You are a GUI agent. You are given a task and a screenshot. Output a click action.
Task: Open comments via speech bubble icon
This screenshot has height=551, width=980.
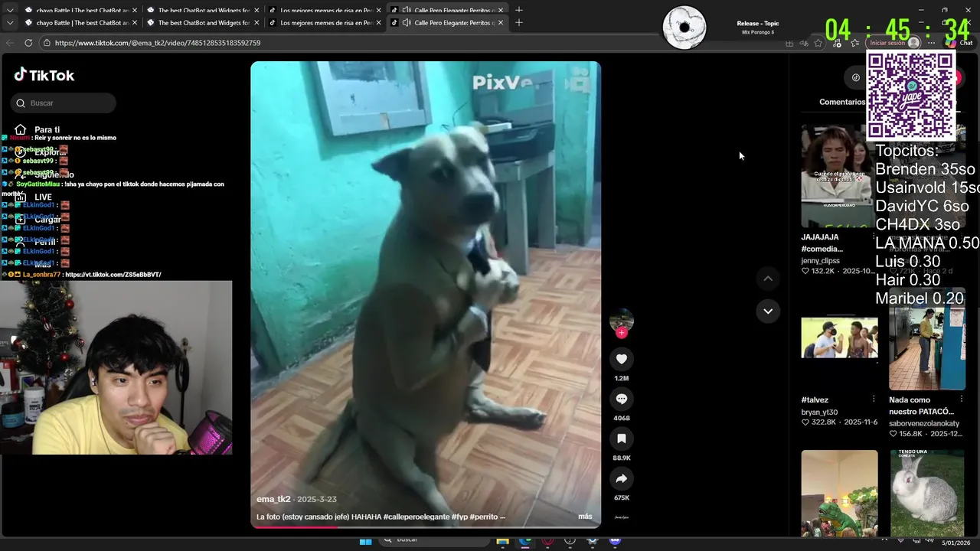[x=622, y=399]
